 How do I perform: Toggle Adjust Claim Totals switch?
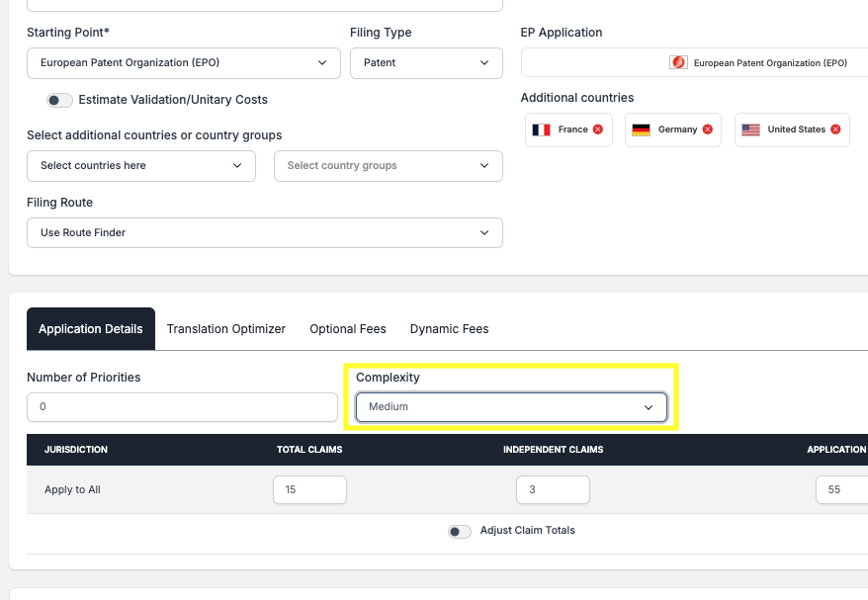click(460, 531)
